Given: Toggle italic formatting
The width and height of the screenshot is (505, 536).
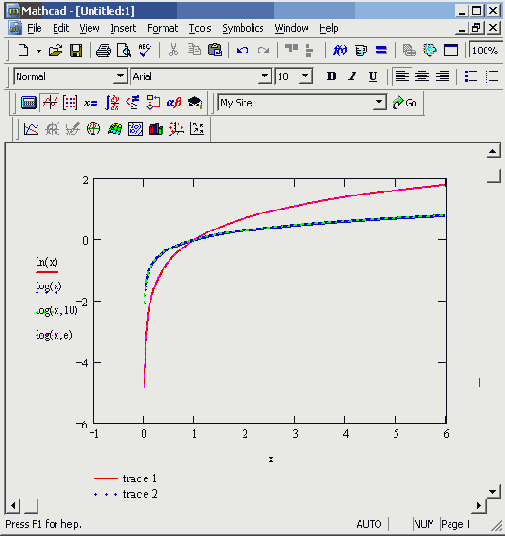Looking at the screenshot, I should pos(352,76).
